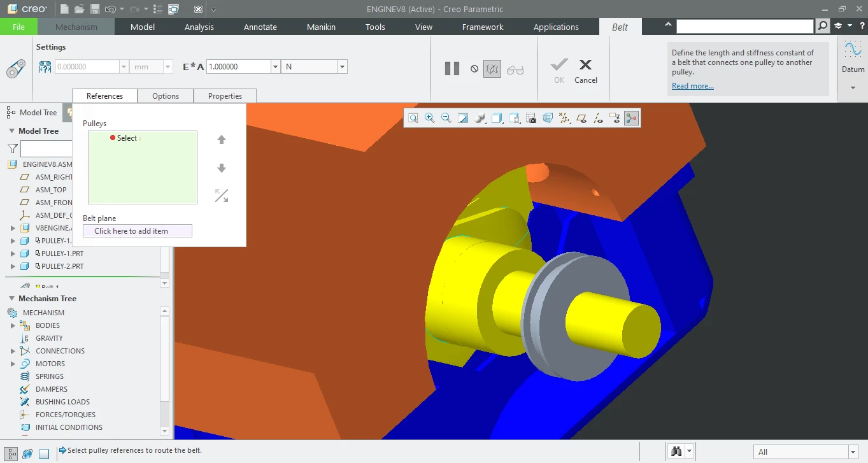Open the Properties panel tab

point(225,96)
